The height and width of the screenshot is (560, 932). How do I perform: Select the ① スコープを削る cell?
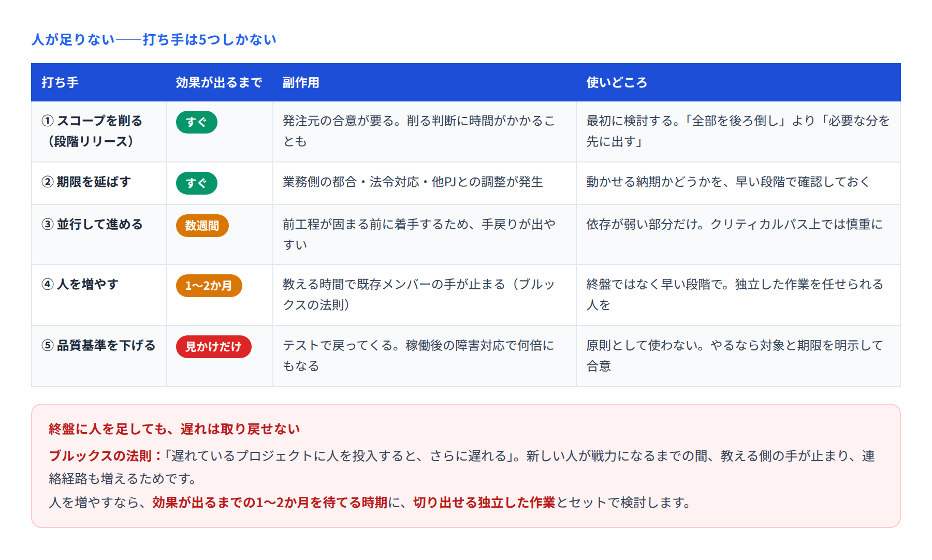[x=99, y=131]
